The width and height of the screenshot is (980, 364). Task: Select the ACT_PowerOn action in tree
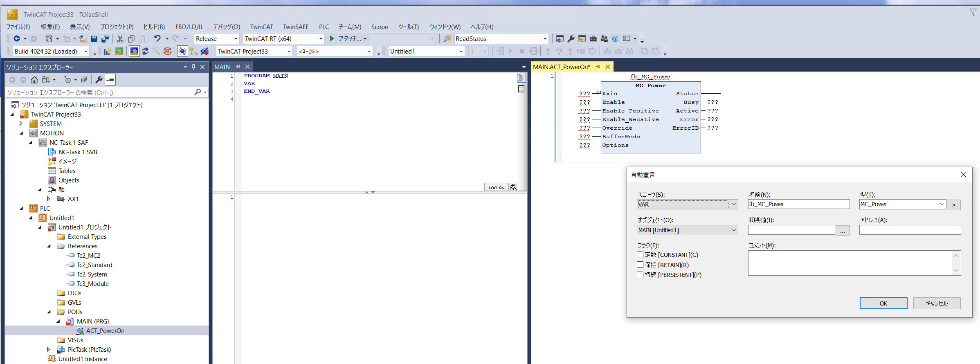click(105, 330)
